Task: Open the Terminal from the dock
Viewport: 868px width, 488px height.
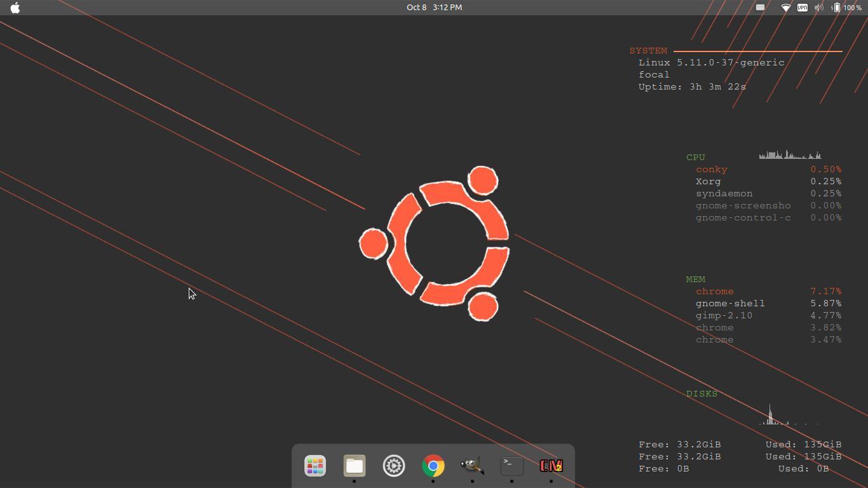Action: (x=512, y=466)
